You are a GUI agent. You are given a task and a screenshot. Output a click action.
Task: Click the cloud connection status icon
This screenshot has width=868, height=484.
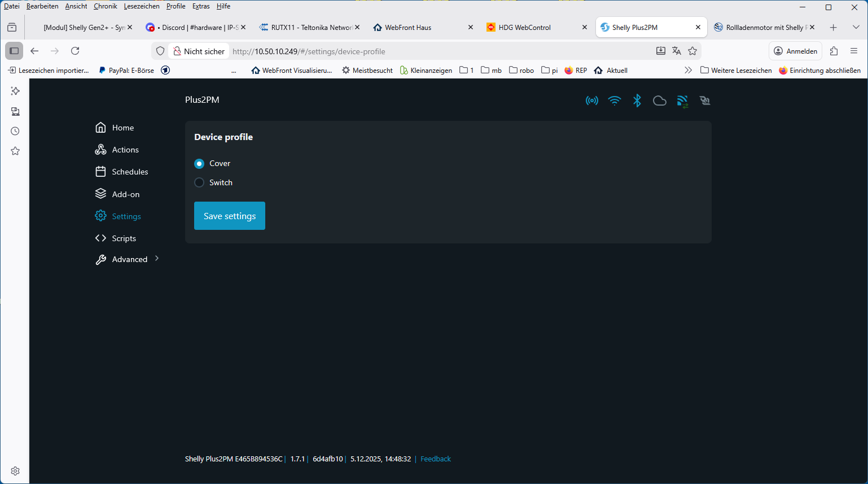click(x=659, y=101)
